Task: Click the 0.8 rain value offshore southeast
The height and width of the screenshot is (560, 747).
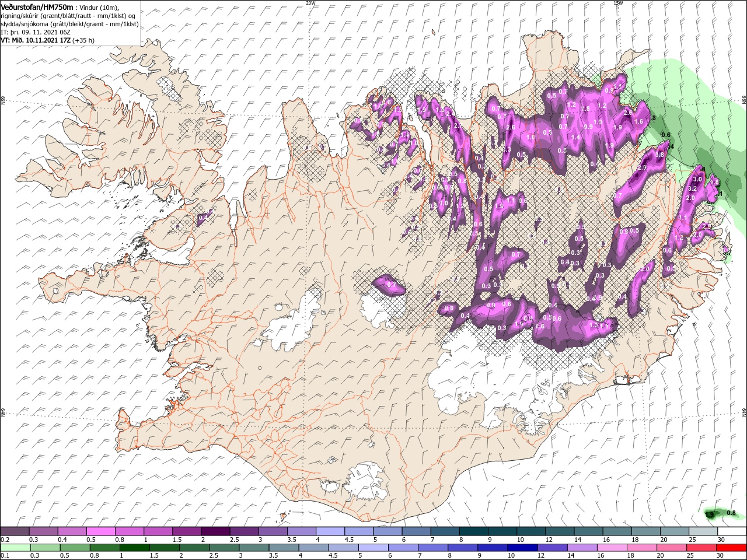Action: point(731,513)
